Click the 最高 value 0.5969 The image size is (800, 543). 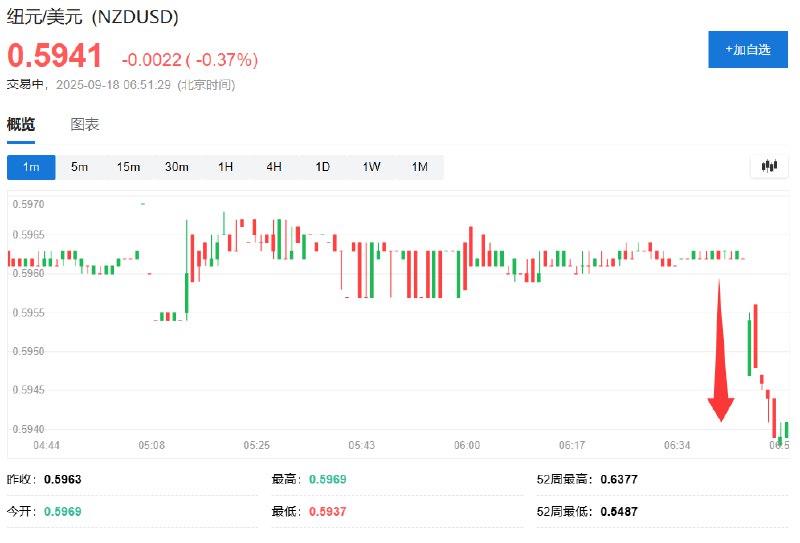pyautogui.click(x=328, y=480)
